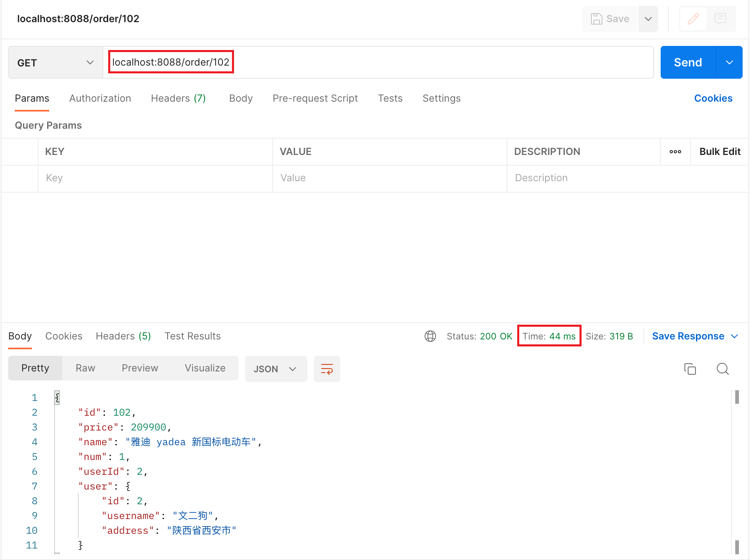750x560 pixels.
Task: Switch to the Authorization tab
Action: tap(100, 98)
